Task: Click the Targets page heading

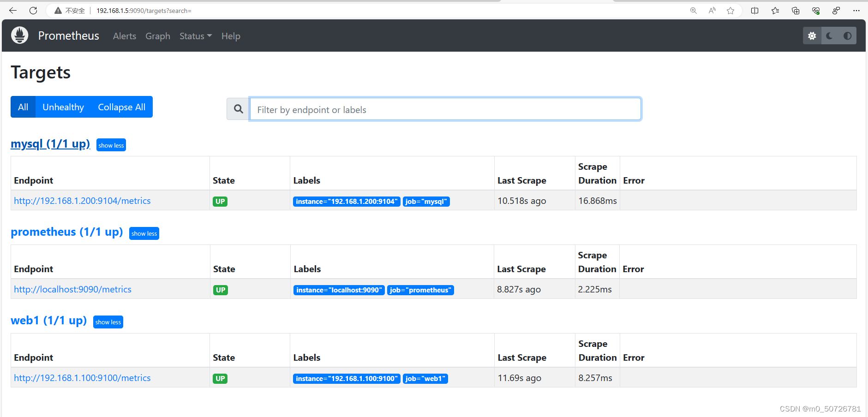Action: click(x=41, y=72)
